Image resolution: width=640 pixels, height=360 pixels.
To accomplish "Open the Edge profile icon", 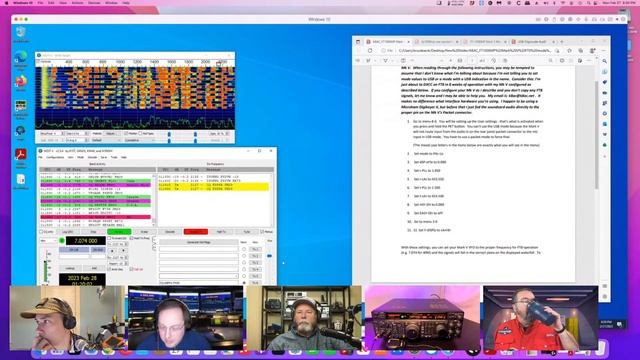I will click(x=592, y=51).
